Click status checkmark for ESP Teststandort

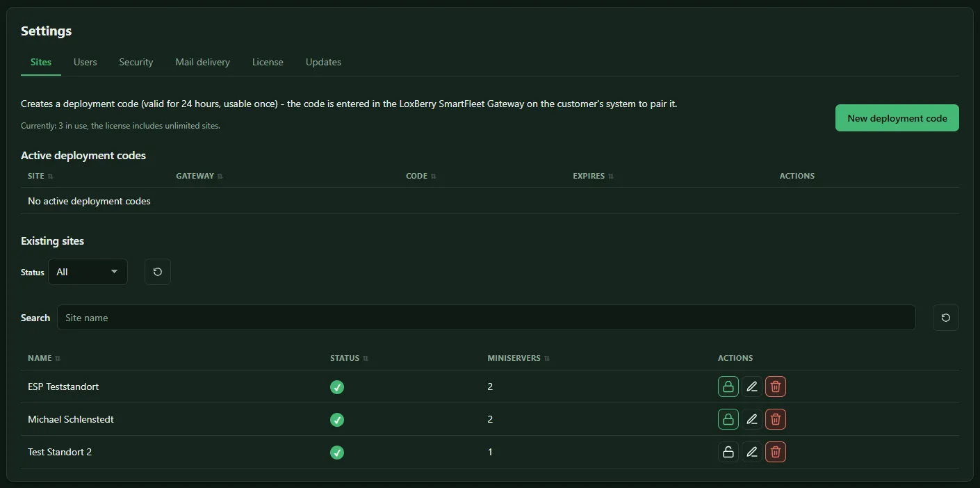click(x=337, y=387)
